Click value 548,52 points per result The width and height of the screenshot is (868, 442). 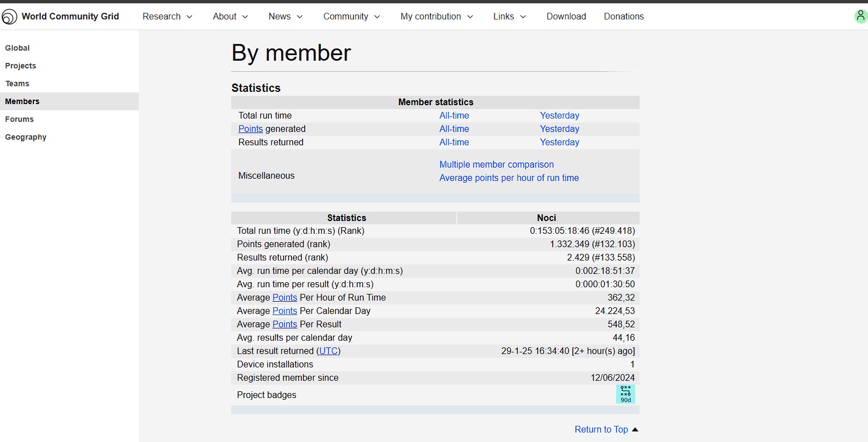[621, 324]
